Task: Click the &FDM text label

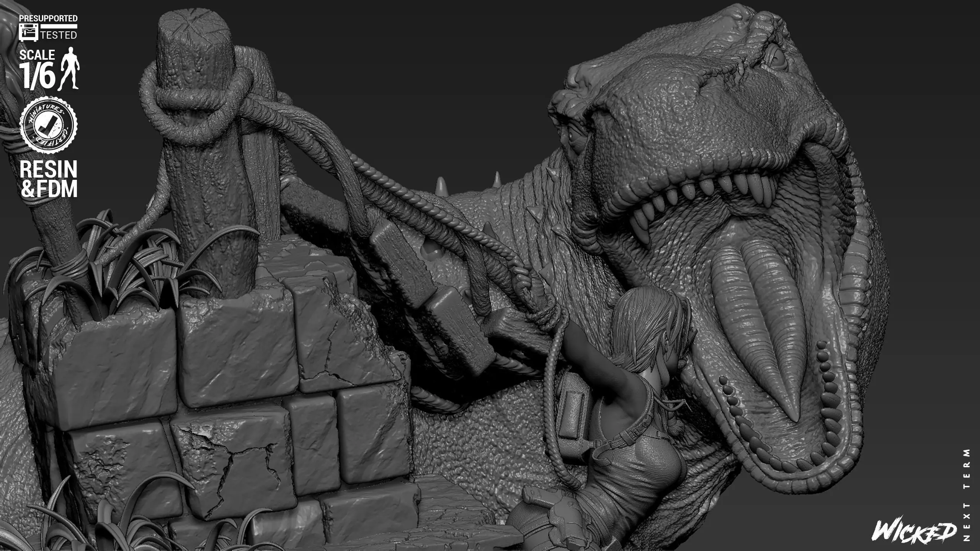Action: tap(49, 189)
